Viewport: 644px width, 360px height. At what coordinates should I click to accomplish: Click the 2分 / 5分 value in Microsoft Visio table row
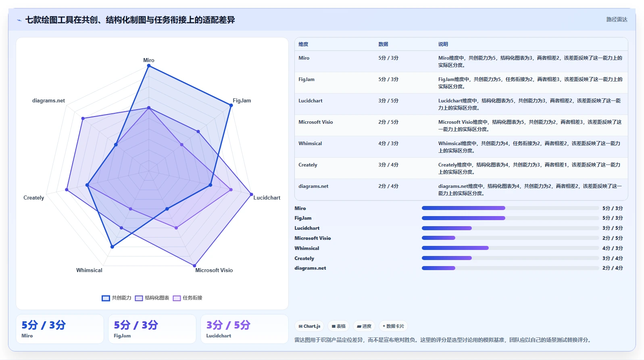(388, 122)
